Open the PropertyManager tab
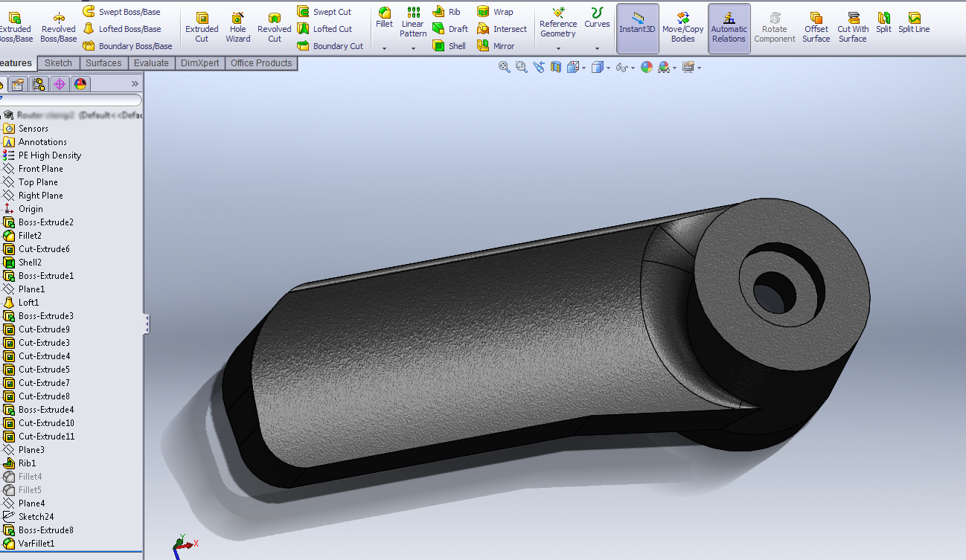 coord(18,84)
